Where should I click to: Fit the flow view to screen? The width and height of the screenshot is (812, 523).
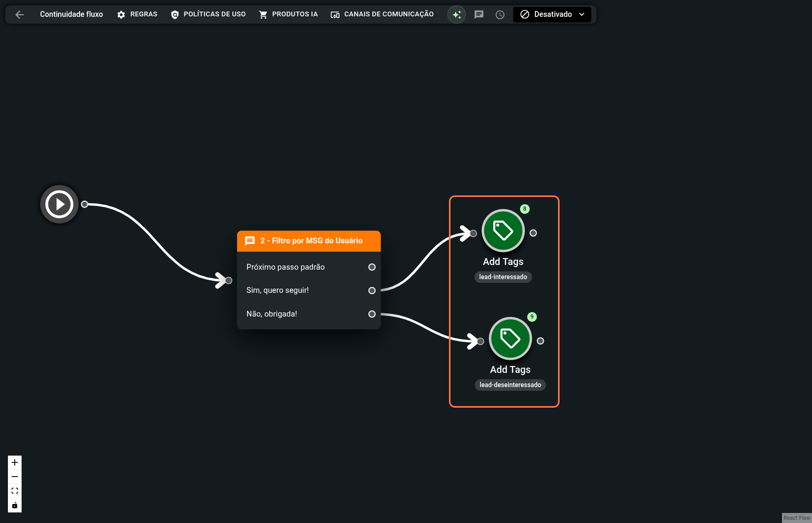[15, 491]
